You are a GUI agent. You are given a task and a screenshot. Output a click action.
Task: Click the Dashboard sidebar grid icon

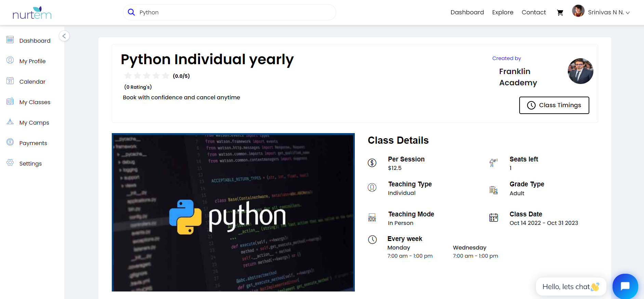10,40
